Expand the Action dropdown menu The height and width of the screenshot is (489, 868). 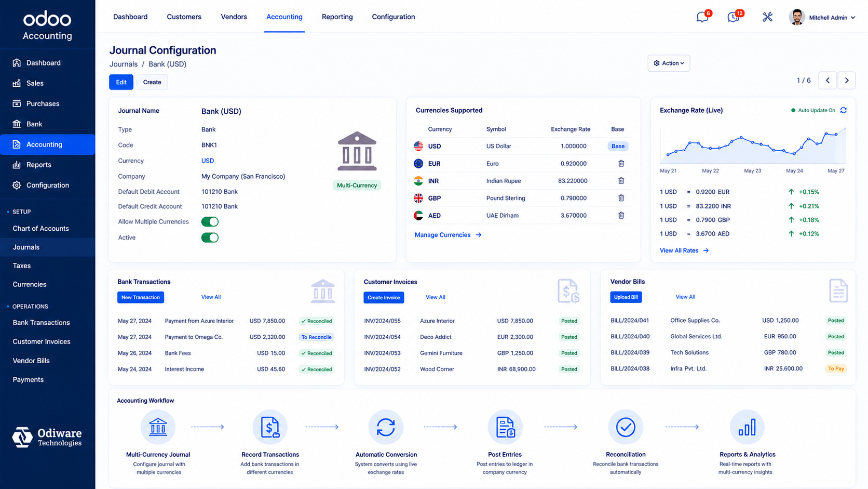(669, 63)
